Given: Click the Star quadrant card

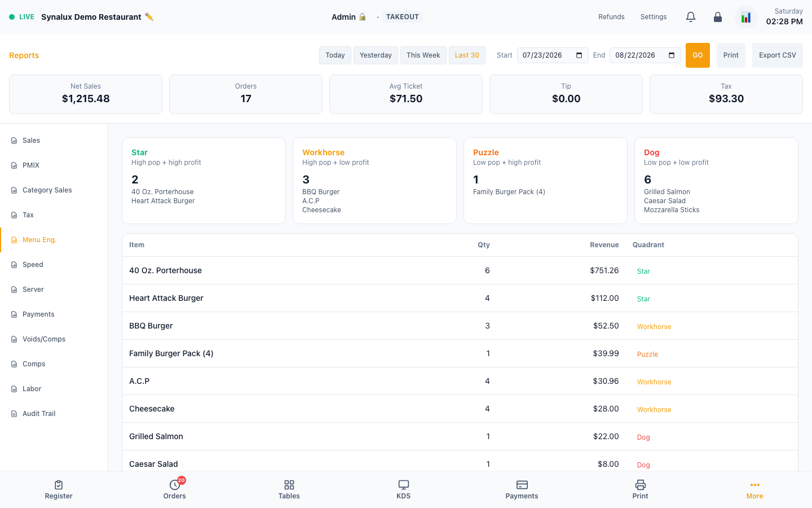Looking at the screenshot, I should [204, 181].
